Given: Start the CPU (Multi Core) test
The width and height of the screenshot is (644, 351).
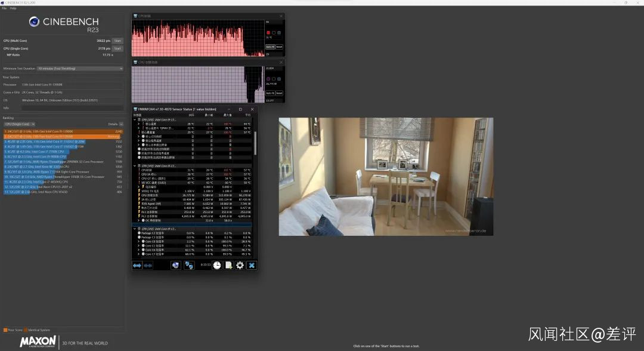Looking at the screenshot, I should [x=117, y=41].
